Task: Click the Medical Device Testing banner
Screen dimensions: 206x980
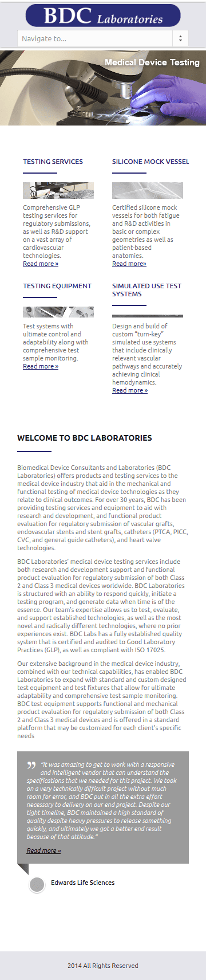Action: (103, 88)
